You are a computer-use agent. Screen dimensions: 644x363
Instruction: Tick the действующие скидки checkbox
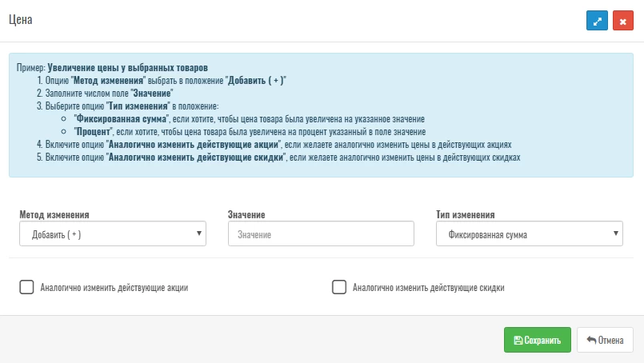click(338, 287)
